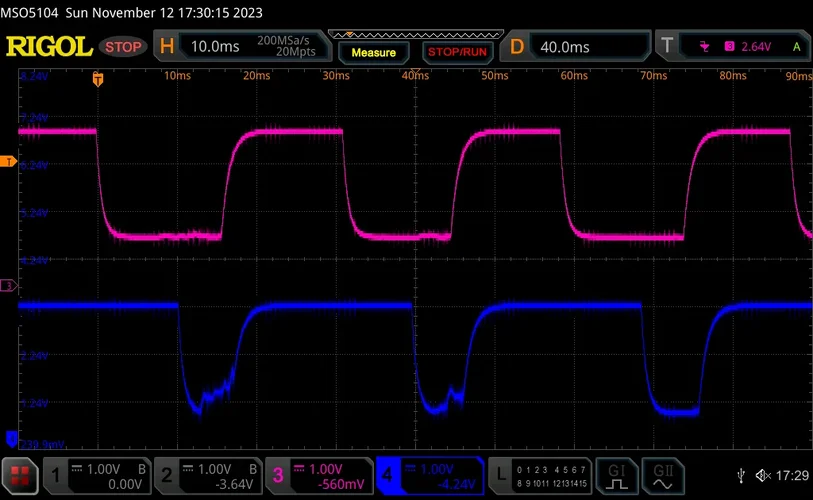Viewport: 813px width, 500px height.
Task: Tap the 200MSa/s 20Mpts sample rate readout
Action: [287, 46]
